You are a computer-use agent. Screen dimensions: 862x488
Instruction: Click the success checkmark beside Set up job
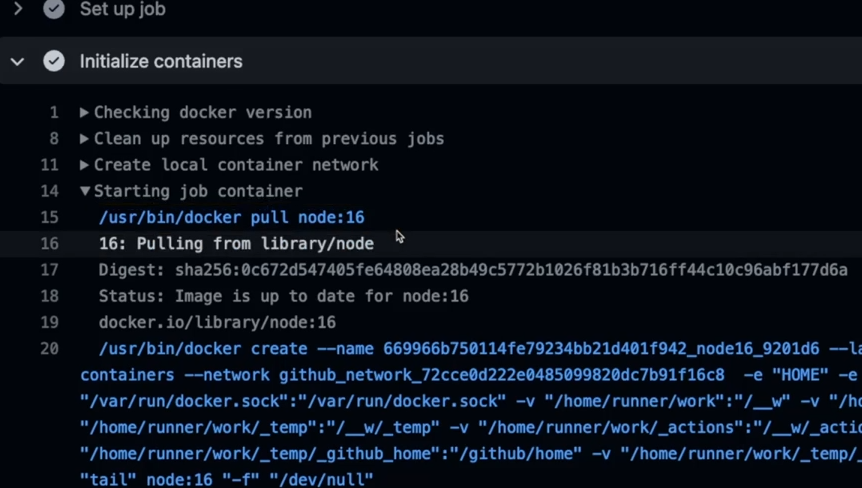[x=54, y=9]
